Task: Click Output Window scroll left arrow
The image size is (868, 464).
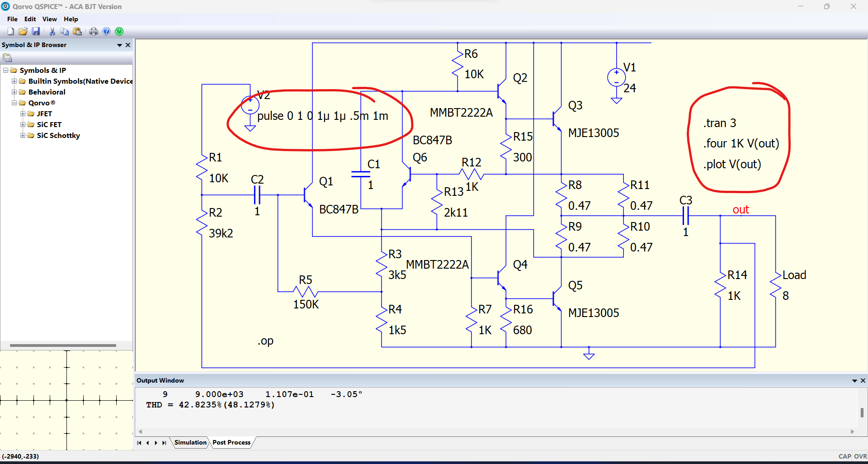Action: coord(141,431)
